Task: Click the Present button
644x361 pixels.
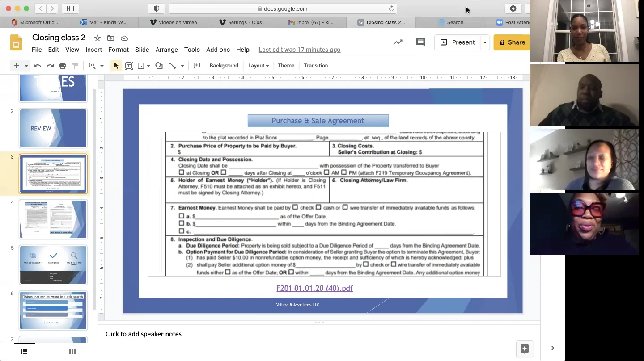Action: 458,42
